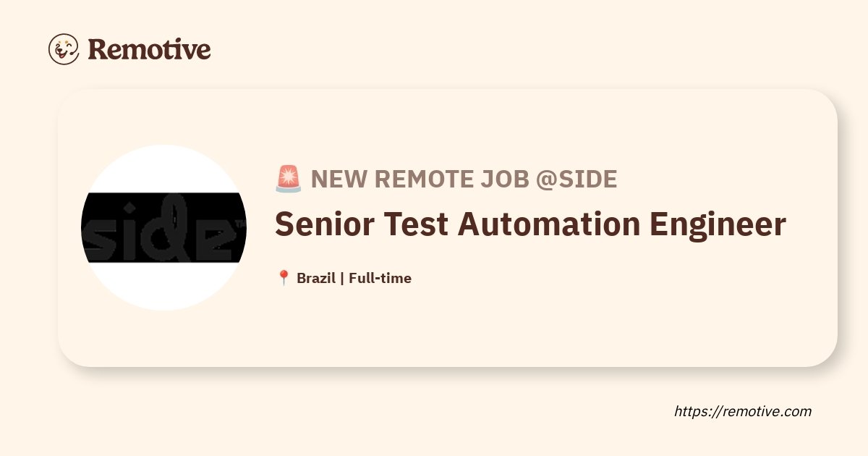Click the pipe separator after Brazil

click(x=341, y=278)
